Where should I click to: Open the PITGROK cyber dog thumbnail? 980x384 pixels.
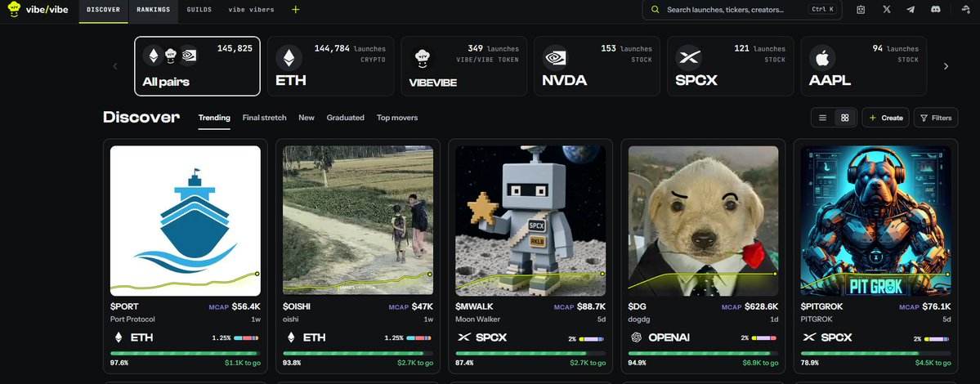click(x=875, y=221)
